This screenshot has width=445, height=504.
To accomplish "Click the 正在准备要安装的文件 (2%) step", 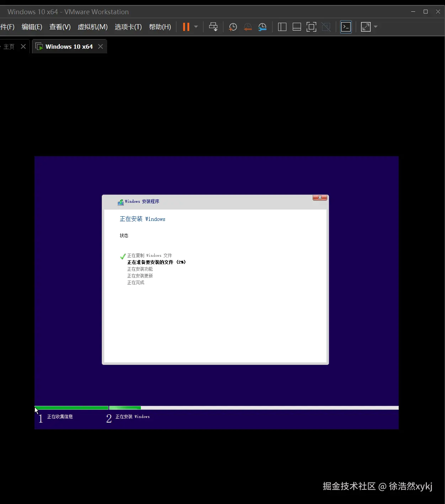I will point(157,262).
